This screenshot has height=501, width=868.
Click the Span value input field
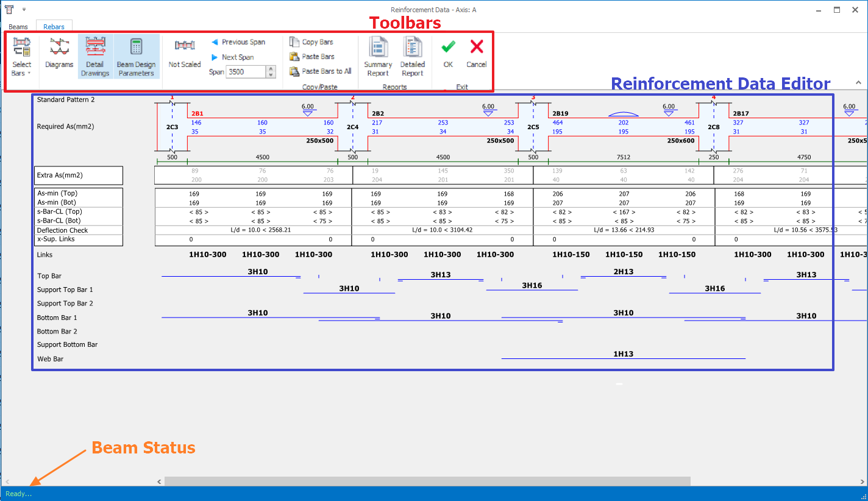coord(245,72)
